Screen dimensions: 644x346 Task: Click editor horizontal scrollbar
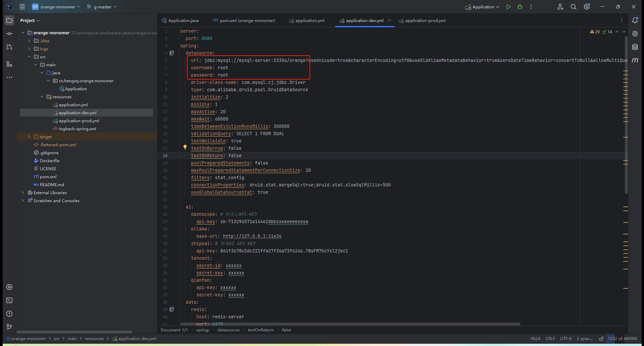point(350,324)
